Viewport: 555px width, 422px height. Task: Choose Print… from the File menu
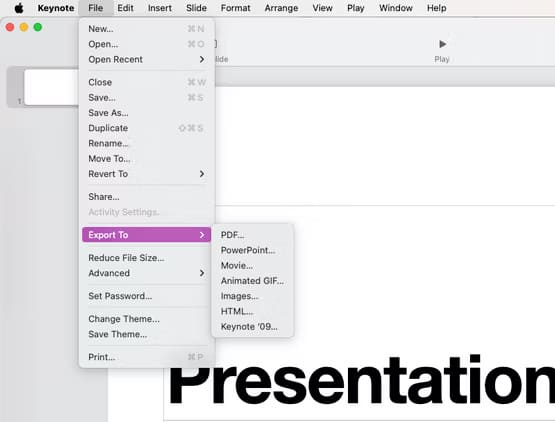(x=147, y=357)
